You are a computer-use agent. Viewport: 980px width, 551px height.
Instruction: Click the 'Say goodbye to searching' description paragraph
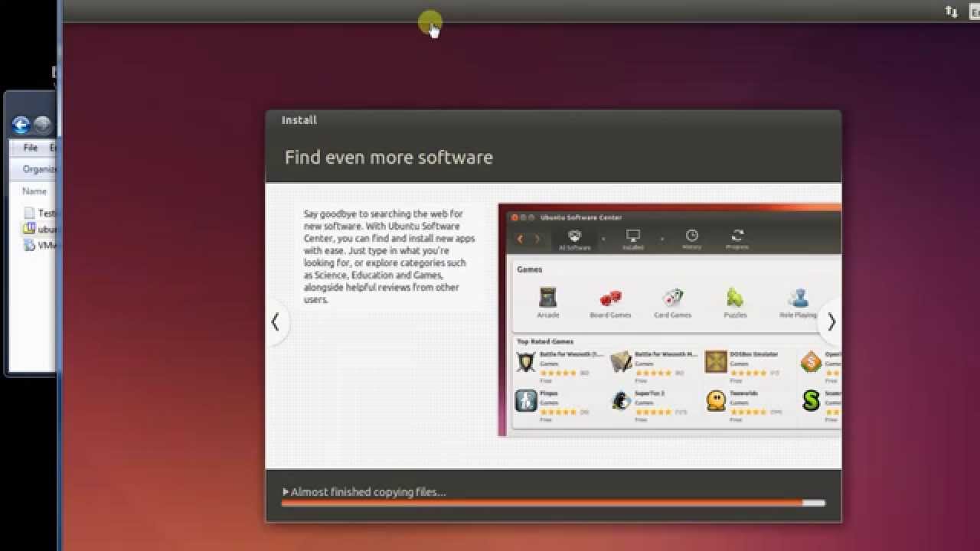(x=389, y=256)
